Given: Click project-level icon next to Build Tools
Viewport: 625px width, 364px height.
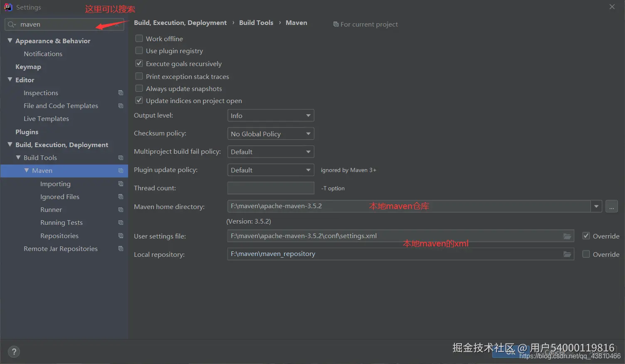Looking at the screenshot, I should click(x=121, y=157).
